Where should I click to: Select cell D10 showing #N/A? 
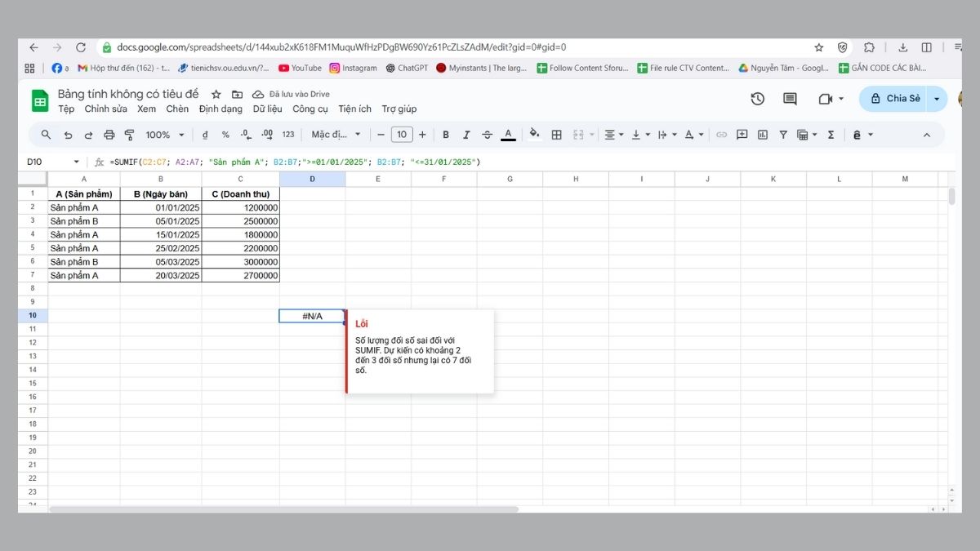point(312,316)
